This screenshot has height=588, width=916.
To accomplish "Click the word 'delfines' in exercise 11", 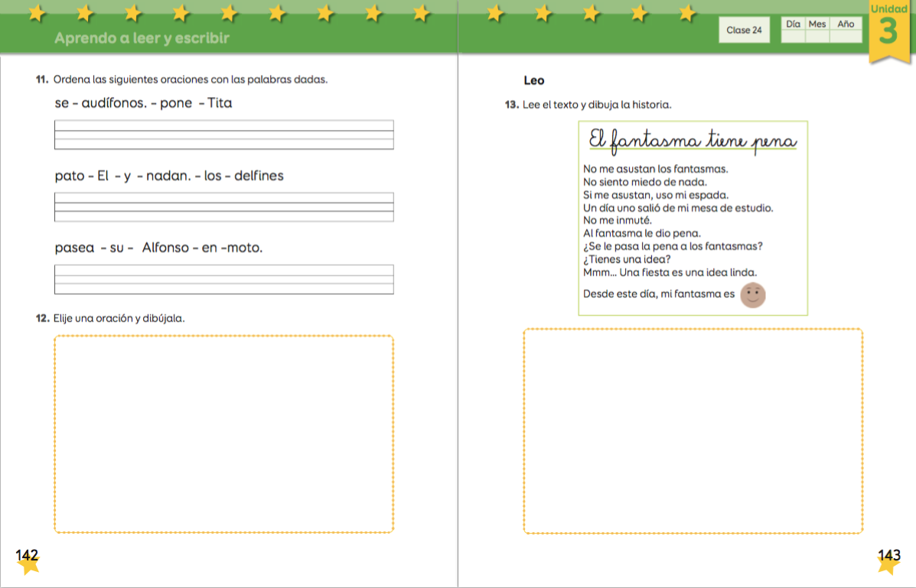I will click(259, 176).
